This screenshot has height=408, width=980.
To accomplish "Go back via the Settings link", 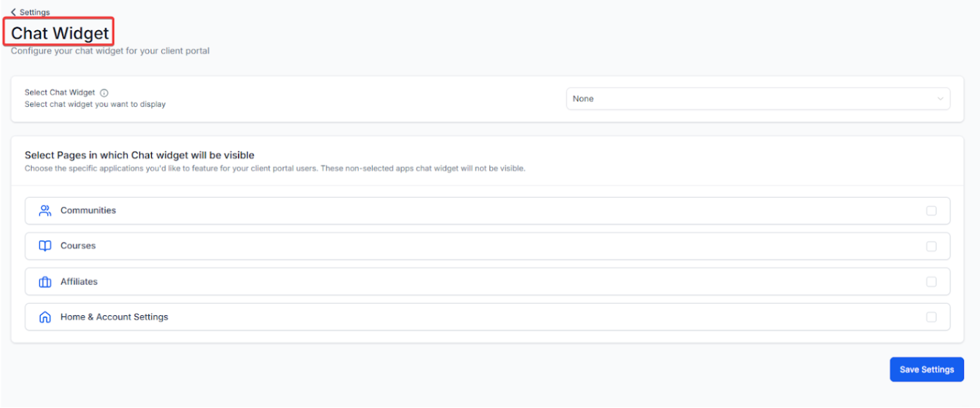I will pos(34,12).
